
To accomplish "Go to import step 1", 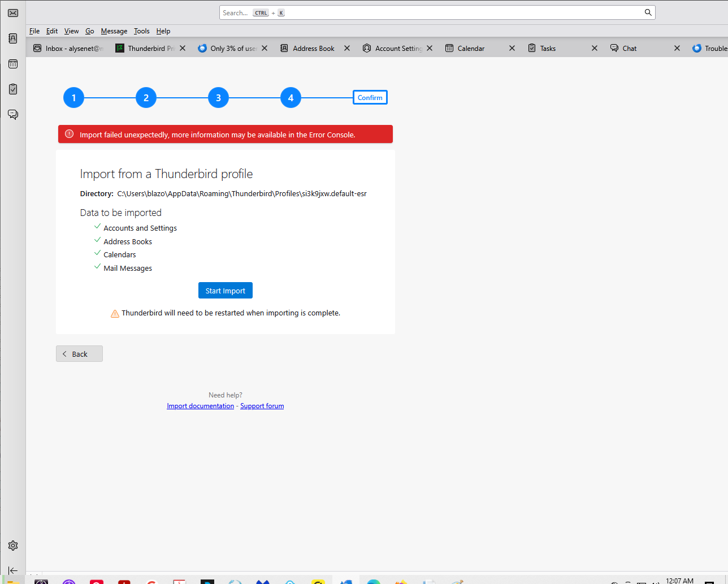I will click(x=73, y=98).
